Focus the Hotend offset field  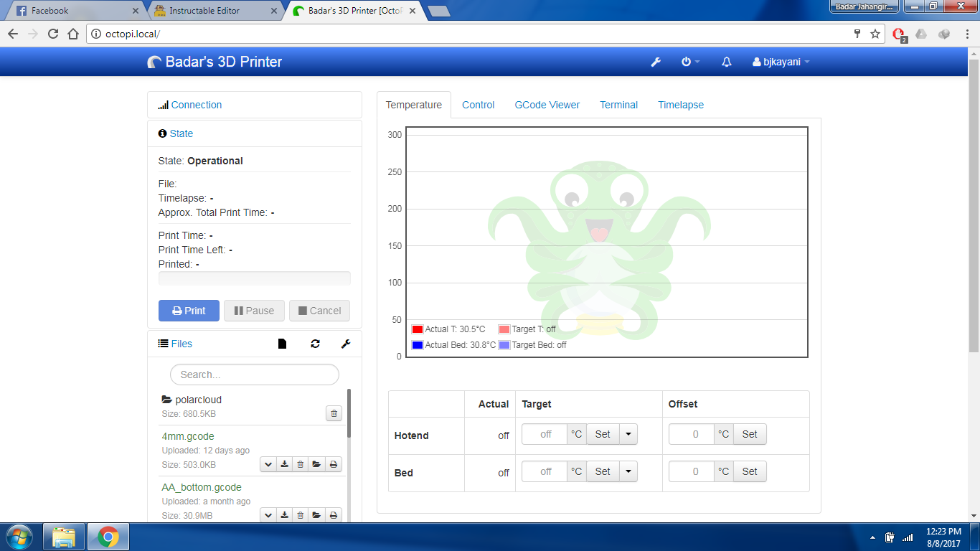click(x=692, y=434)
